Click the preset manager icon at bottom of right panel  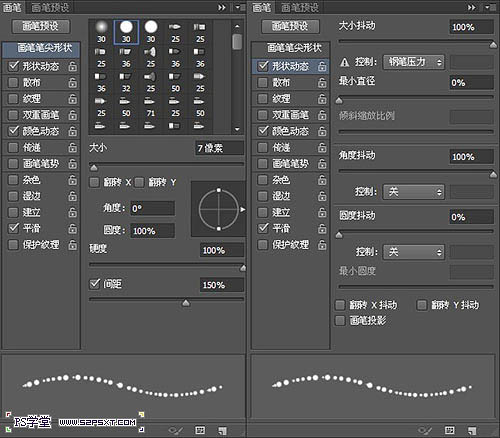click(x=449, y=430)
